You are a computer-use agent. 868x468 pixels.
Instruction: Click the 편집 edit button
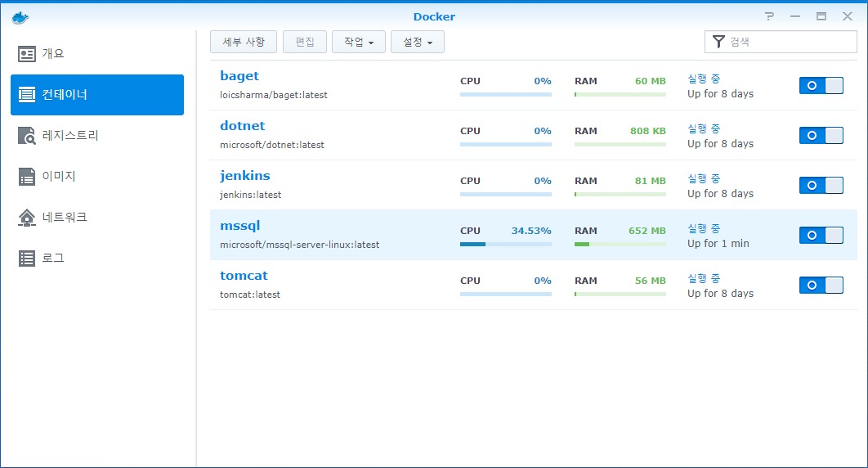(305, 42)
